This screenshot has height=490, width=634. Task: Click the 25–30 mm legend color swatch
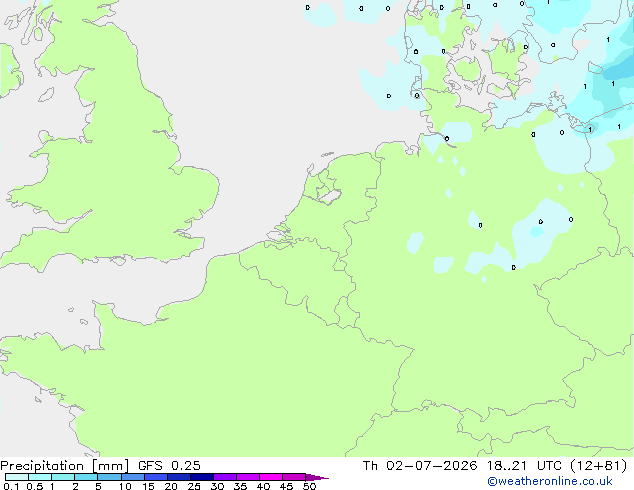202,477
